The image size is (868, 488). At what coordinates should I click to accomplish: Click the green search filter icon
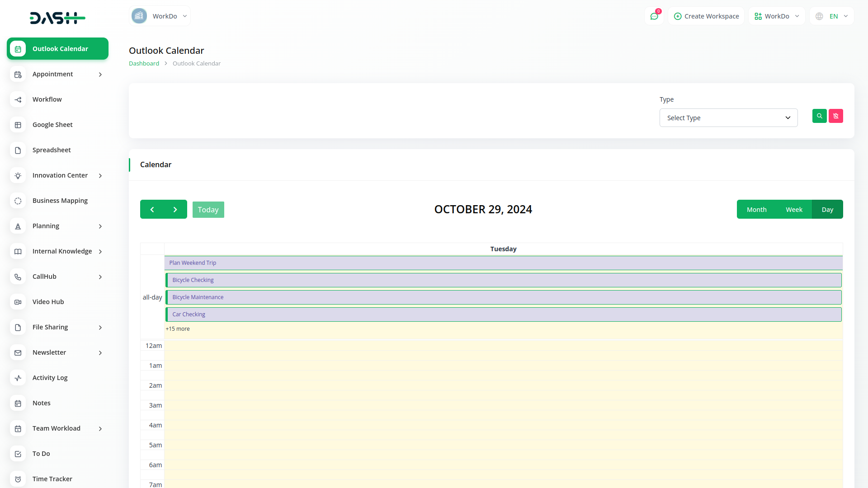(x=819, y=116)
